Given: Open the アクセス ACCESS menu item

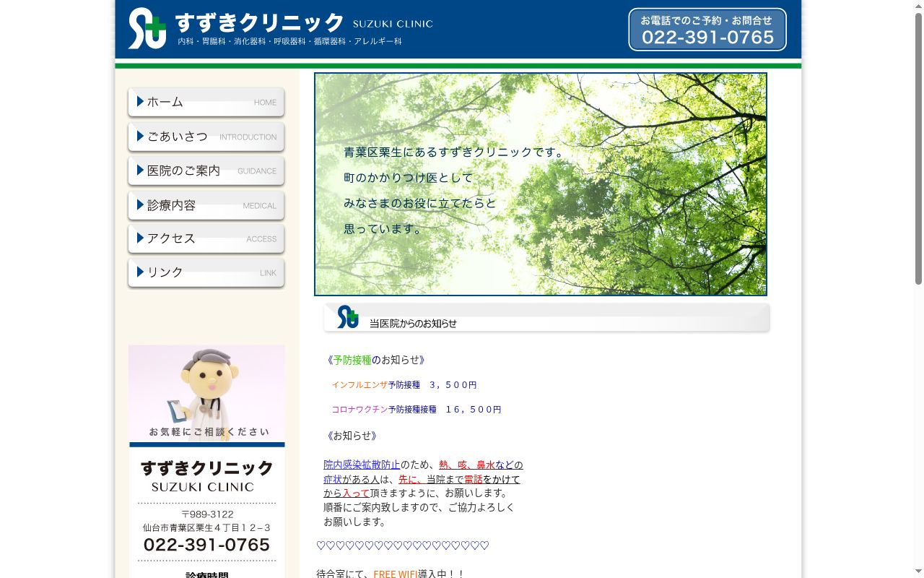Looking at the screenshot, I should click(x=206, y=238).
